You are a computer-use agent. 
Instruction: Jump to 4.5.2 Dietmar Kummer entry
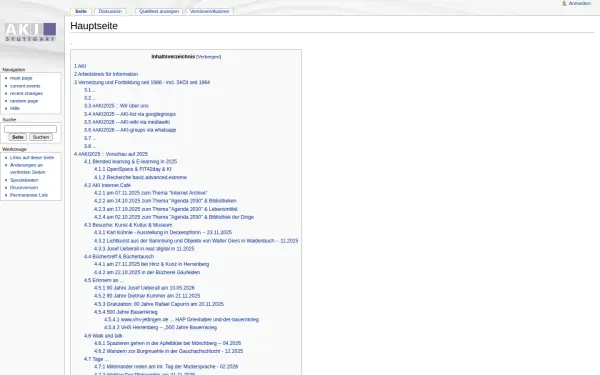tap(147, 296)
